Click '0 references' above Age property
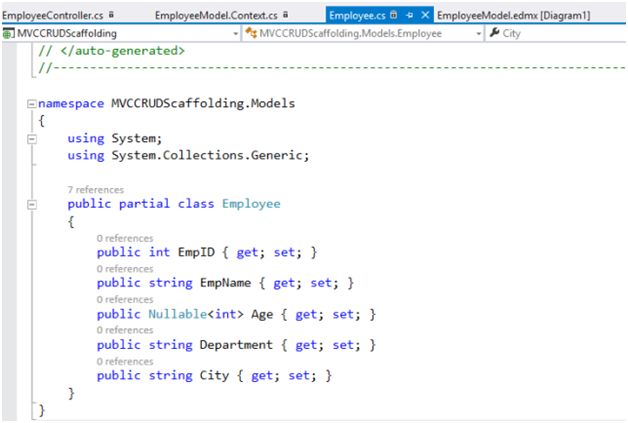 pos(125,300)
